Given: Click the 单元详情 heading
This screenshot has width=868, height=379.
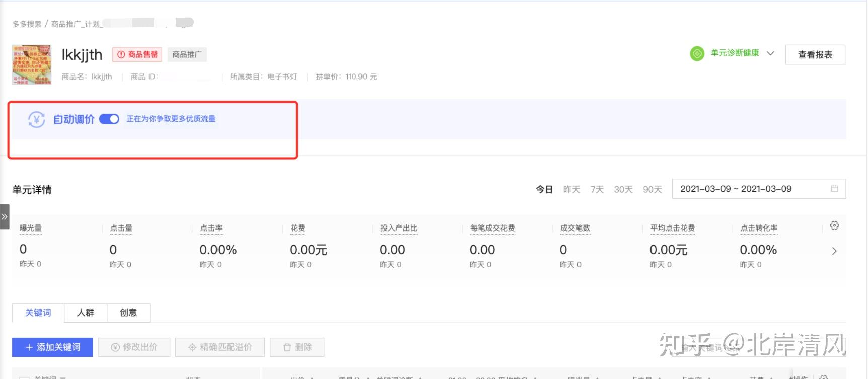Looking at the screenshot, I should [32, 190].
